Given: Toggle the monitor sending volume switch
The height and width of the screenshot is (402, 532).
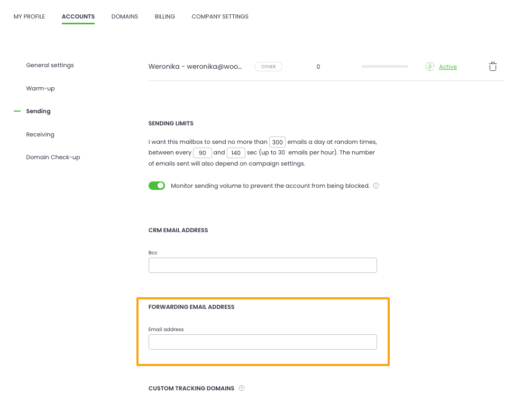Looking at the screenshot, I should pyautogui.click(x=157, y=186).
